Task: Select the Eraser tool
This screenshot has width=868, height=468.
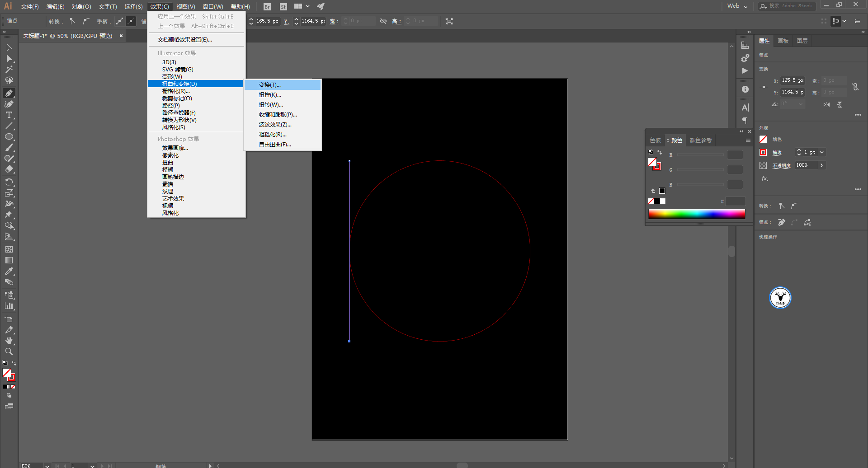Action: pos(9,169)
